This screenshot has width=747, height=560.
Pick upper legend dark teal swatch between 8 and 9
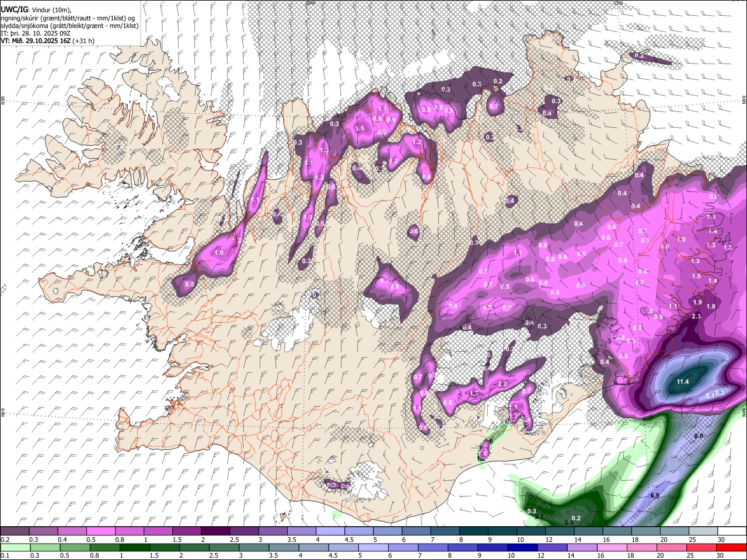coord(473,531)
